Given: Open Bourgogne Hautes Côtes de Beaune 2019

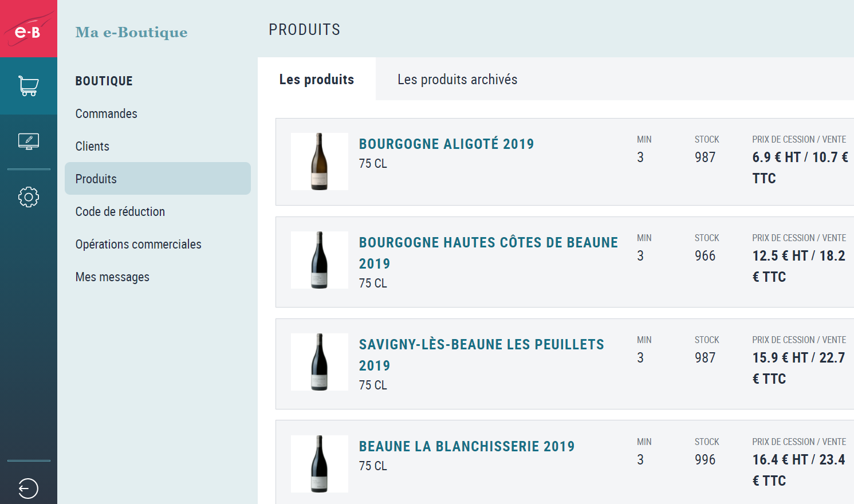Looking at the screenshot, I should [489, 253].
